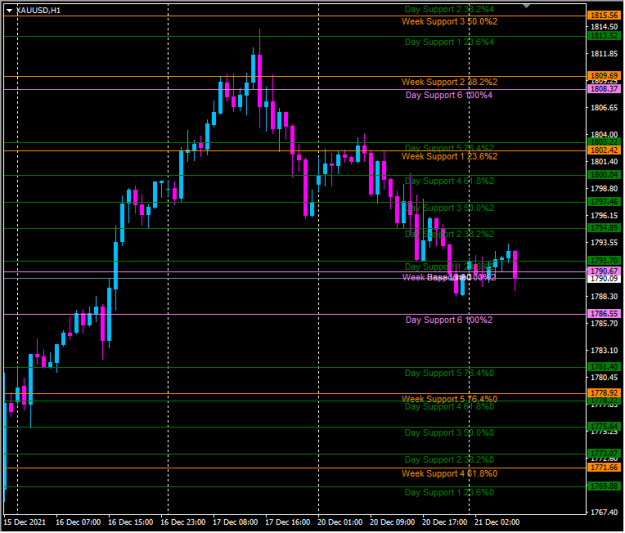This screenshot has height=533, width=625.
Task: Select the Day Support 2 38.2%2 label
Action: pyautogui.click(x=449, y=234)
